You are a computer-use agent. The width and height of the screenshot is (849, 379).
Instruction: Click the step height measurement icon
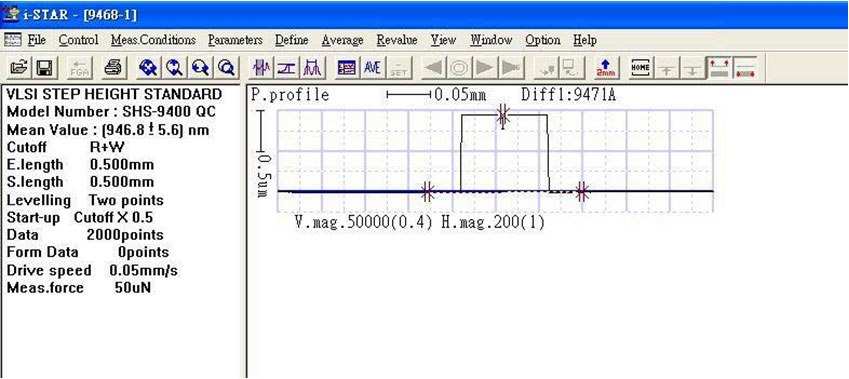(286, 68)
